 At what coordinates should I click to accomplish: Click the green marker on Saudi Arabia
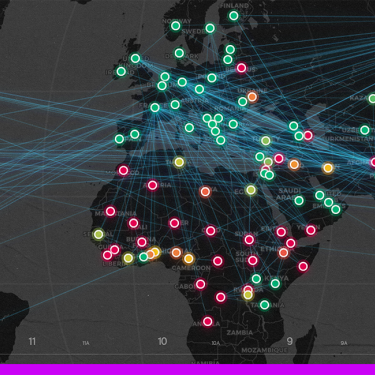click(299, 200)
